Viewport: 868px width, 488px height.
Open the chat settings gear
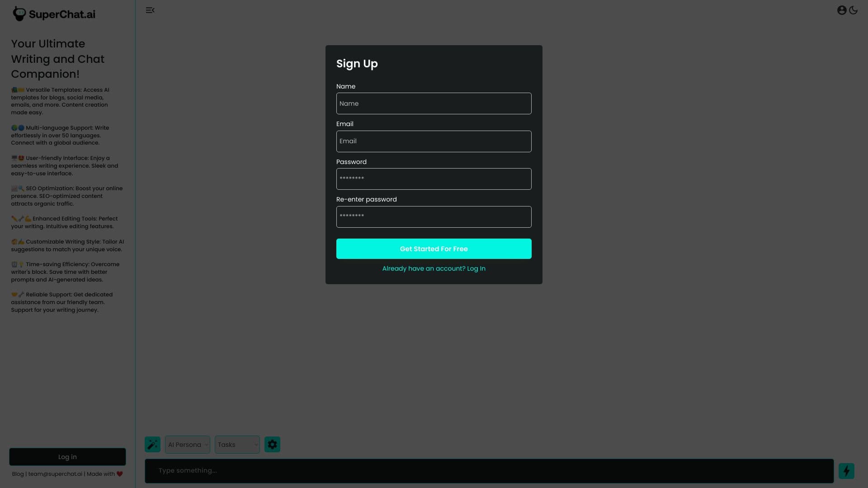point(272,444)
